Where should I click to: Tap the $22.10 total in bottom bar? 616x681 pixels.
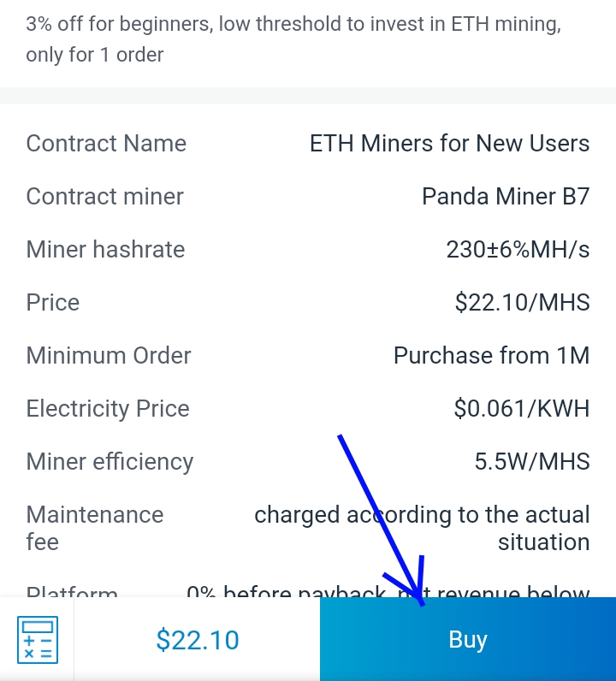coord(197,639)
